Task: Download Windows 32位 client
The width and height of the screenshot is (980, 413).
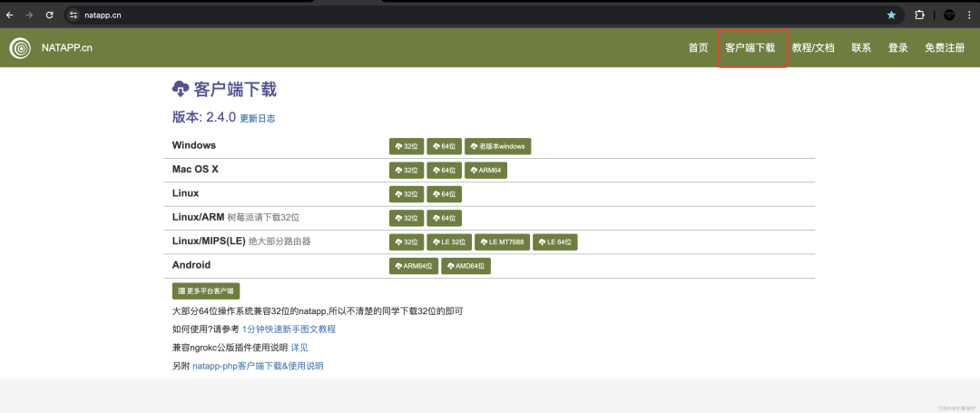Action: (x=407, y=146)
